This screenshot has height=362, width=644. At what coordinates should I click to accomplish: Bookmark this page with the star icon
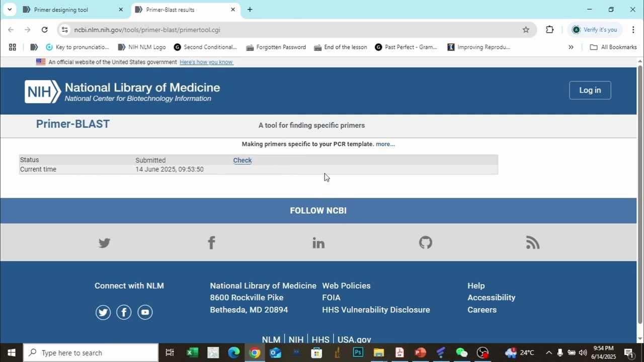point(526,30)
